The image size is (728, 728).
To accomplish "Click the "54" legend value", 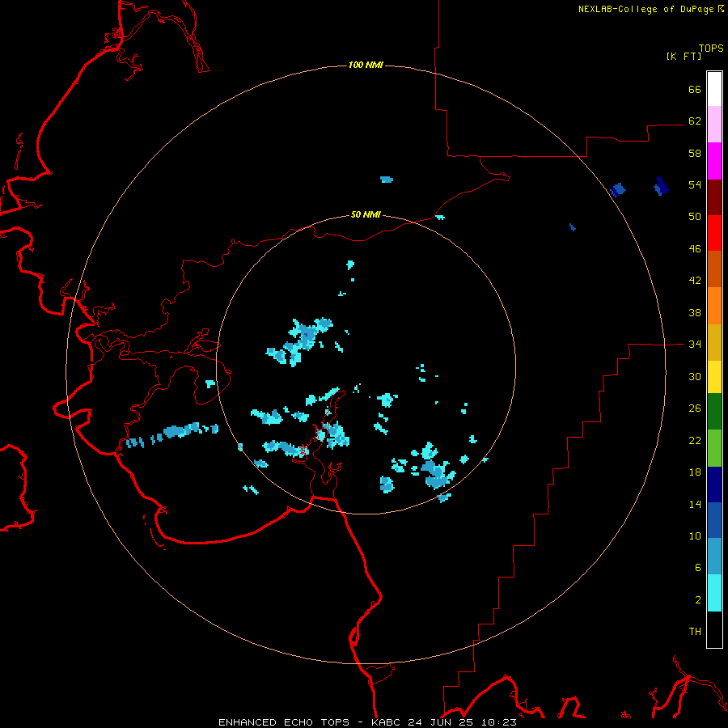I will point(695,184).
